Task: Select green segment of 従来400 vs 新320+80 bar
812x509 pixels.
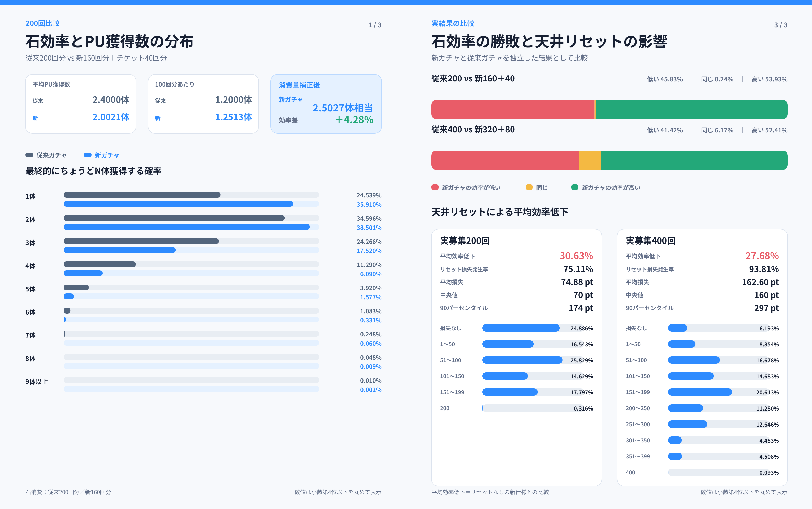Action: click(x=694, y=160)
